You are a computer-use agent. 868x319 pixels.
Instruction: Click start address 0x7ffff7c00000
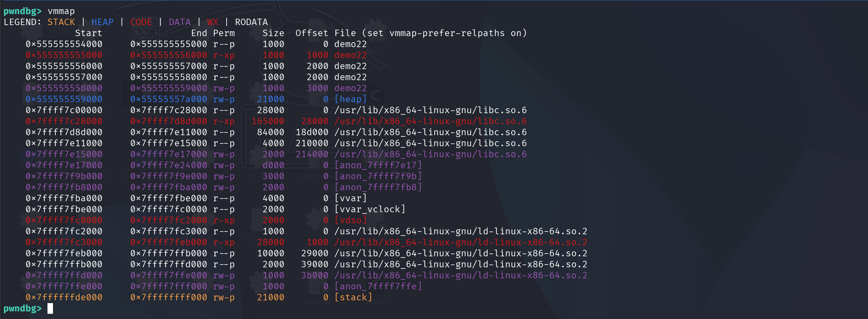coord(64,110)
